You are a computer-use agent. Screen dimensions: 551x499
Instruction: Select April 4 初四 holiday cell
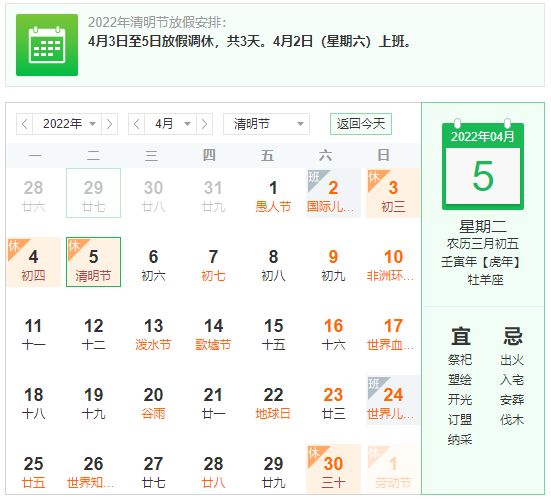(33, 262)
